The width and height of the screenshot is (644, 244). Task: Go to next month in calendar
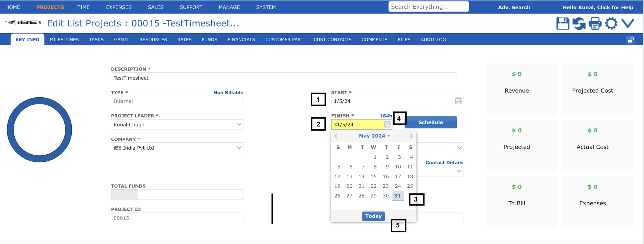411,136
